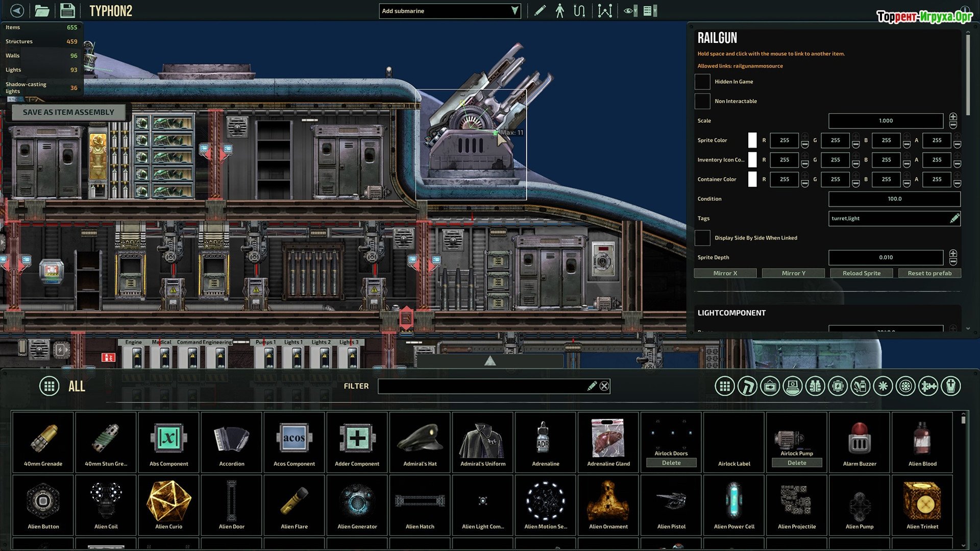Select the puzzle-piece item assemblies category
The height and width of the screenshot is (551, 980).
pos(928,386)
